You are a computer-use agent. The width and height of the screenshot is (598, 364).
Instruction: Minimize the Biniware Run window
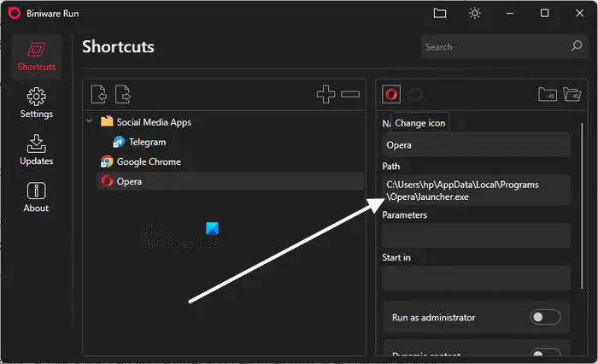[509, 14]
